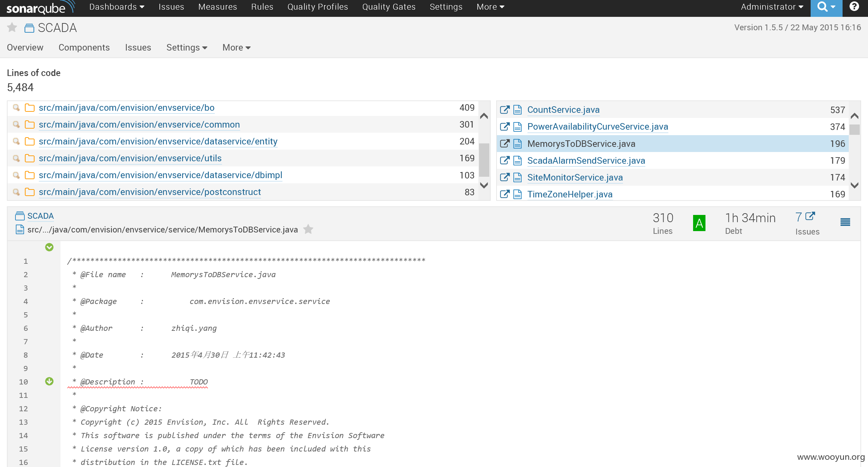Open the source viewer hamburger menu
Screen dimensions: 868x467
(845, 222)
